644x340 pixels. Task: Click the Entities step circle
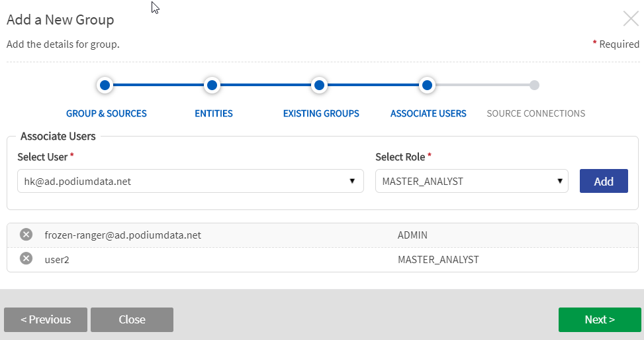tap(212, 85)
